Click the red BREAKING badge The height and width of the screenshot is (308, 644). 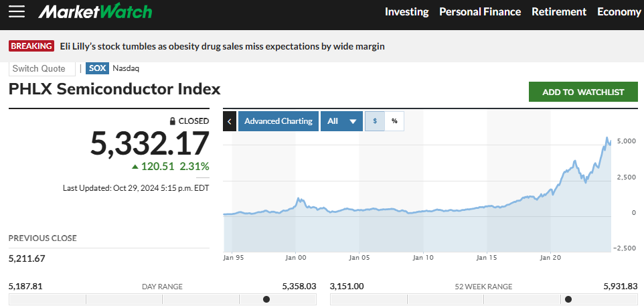pos(31,46)
